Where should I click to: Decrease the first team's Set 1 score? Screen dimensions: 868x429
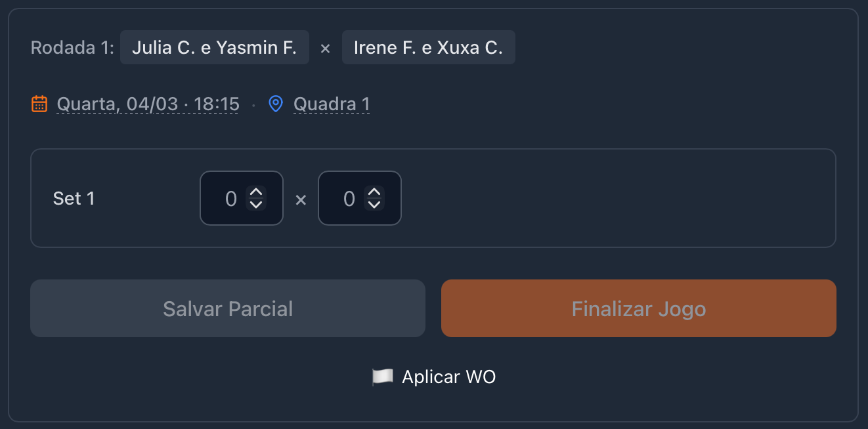256,205
